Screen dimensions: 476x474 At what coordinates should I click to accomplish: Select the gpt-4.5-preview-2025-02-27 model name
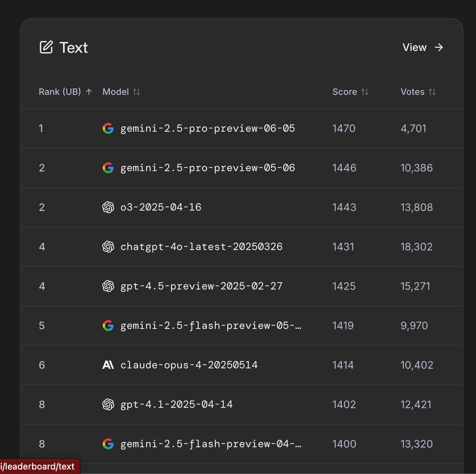point(201,286)
